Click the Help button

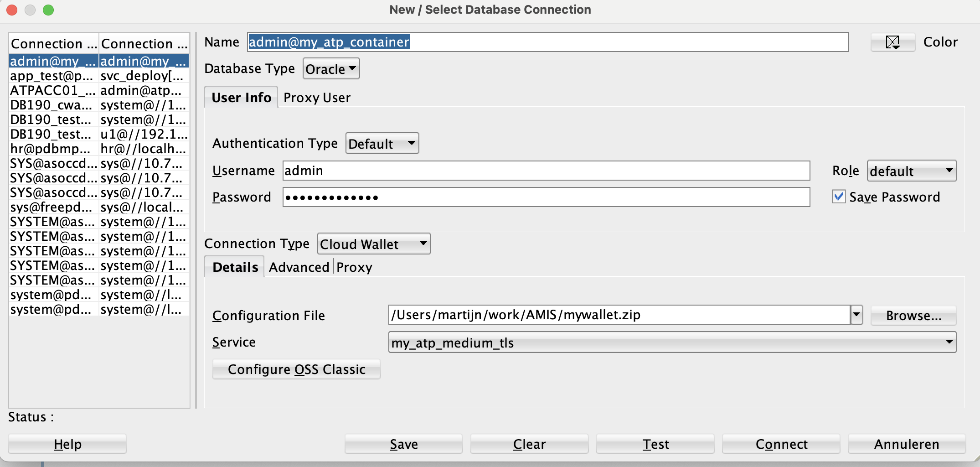[67, 444]
